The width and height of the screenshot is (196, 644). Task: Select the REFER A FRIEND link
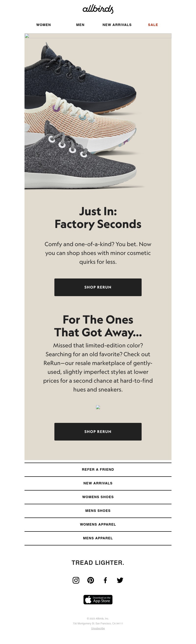(x=98, y=469)
